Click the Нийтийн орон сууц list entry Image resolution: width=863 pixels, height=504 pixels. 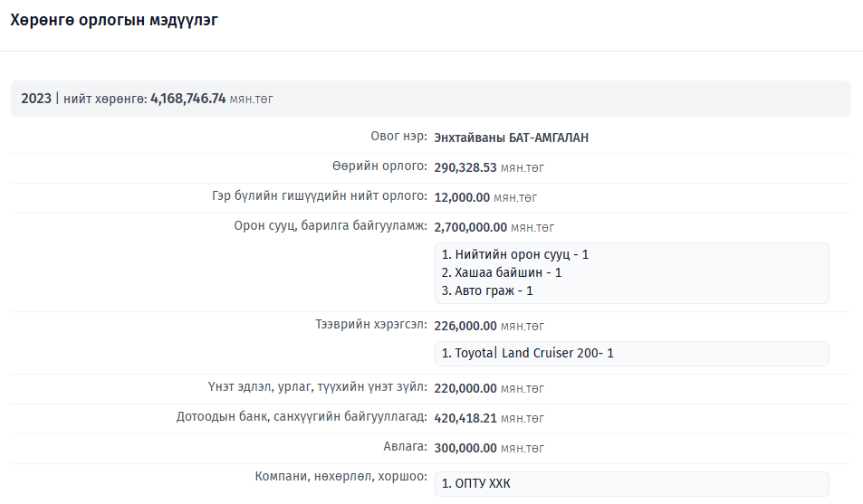tap(514, 255)
